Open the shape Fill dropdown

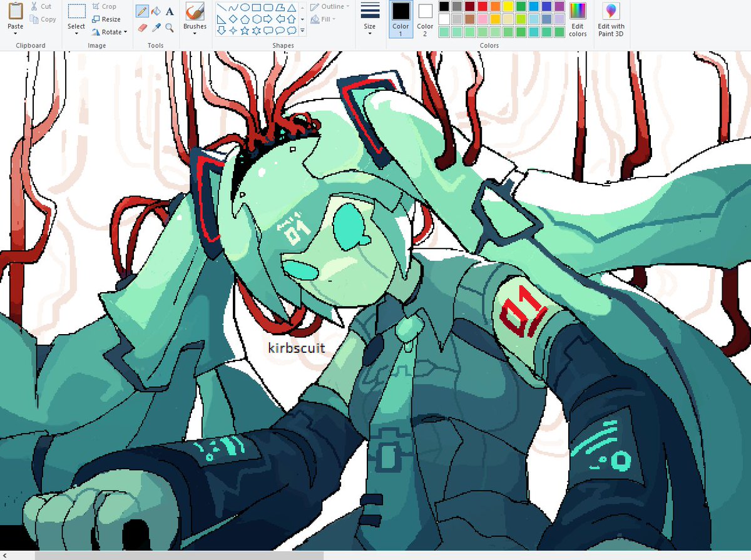click(x=324, y=19)
